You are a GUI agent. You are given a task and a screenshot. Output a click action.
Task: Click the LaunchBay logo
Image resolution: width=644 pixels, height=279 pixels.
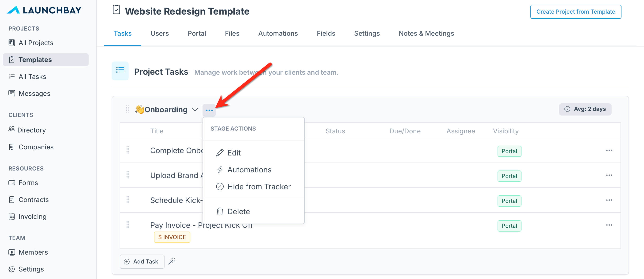click(44, 10)
